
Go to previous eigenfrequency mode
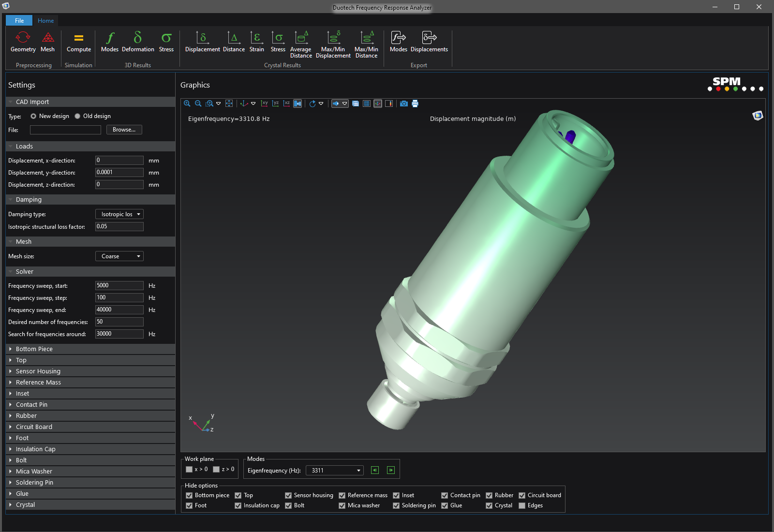click(x=375, y=470)
